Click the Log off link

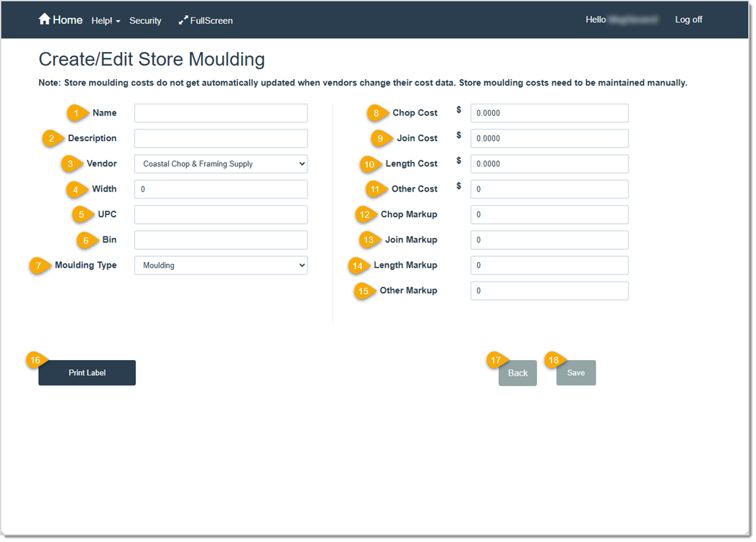688,19
